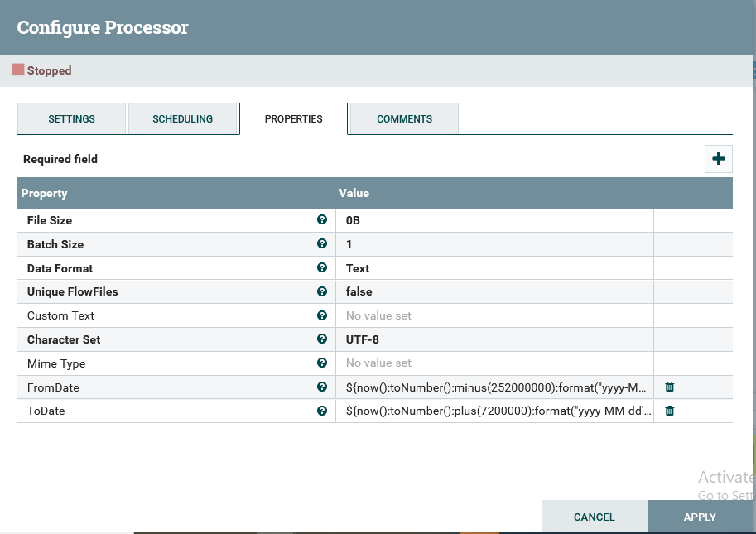Add a new property with plus button
Screen dimensions: 756x534
[719, 159]
